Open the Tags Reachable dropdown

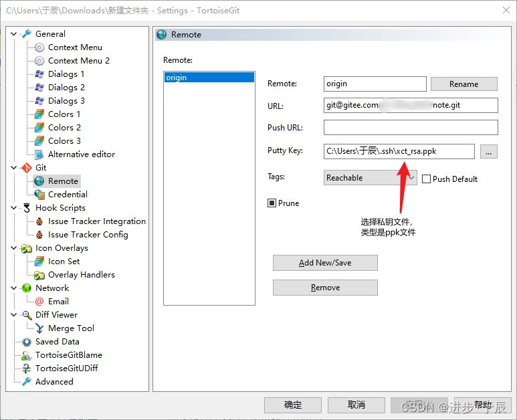coord(371,178)
